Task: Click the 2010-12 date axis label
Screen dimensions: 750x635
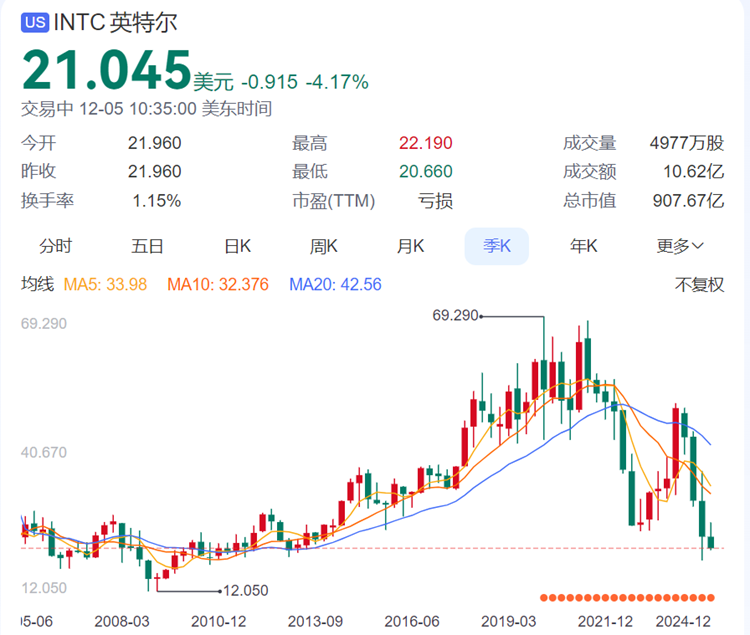Action: 219,621
